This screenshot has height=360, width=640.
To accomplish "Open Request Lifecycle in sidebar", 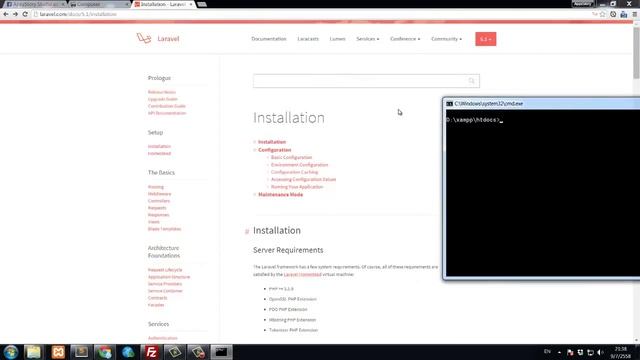I will (165, 270).
